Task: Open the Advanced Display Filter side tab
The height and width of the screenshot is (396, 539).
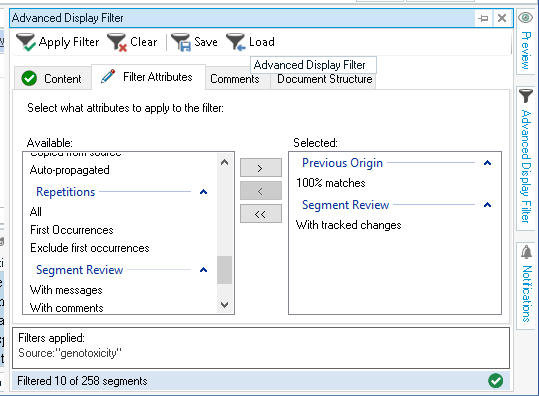Action: [x=526, y=158]
